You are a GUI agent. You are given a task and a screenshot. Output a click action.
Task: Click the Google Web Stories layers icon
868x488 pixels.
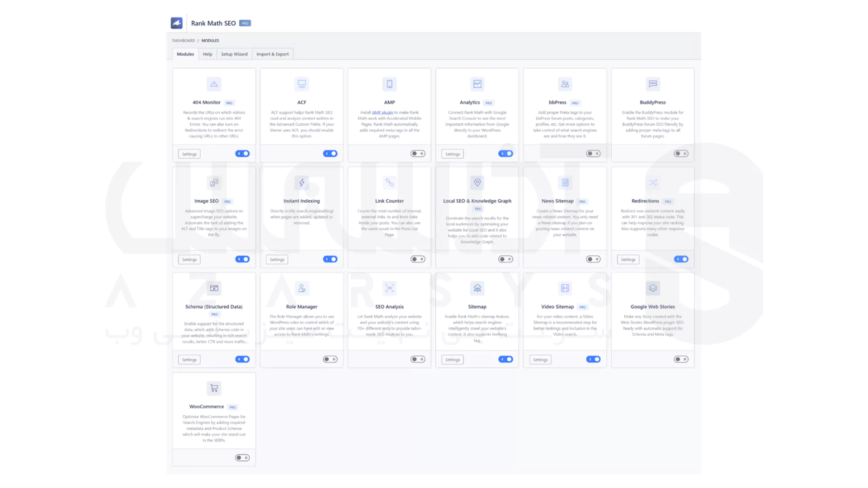coord(652,288)
